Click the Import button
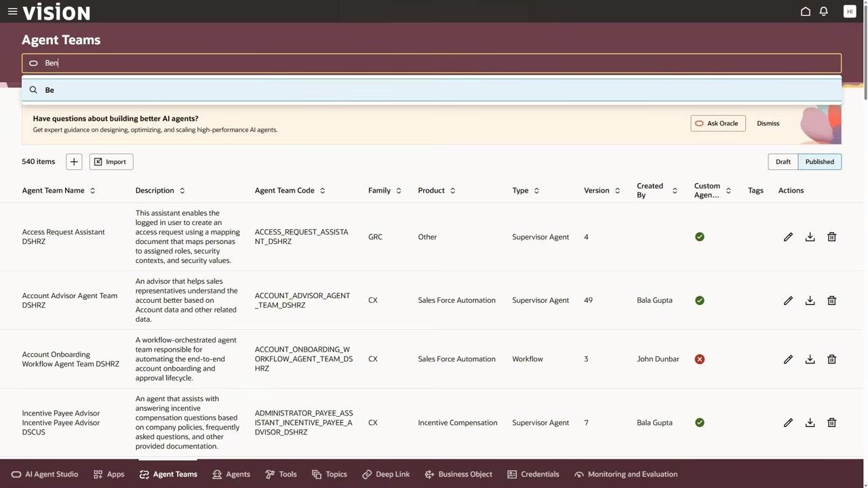Screen dimensions: 868x488 coord(111,162)
